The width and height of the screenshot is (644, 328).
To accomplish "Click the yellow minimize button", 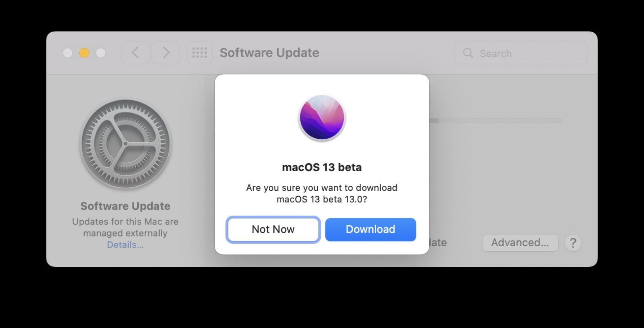I will 84,53.
